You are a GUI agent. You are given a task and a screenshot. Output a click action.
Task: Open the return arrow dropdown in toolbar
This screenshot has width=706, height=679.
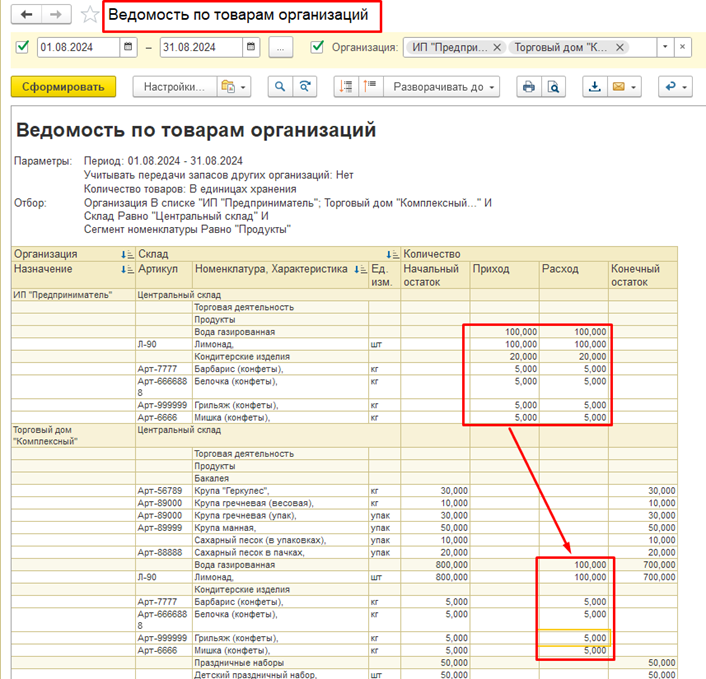(x=675, y=86)
